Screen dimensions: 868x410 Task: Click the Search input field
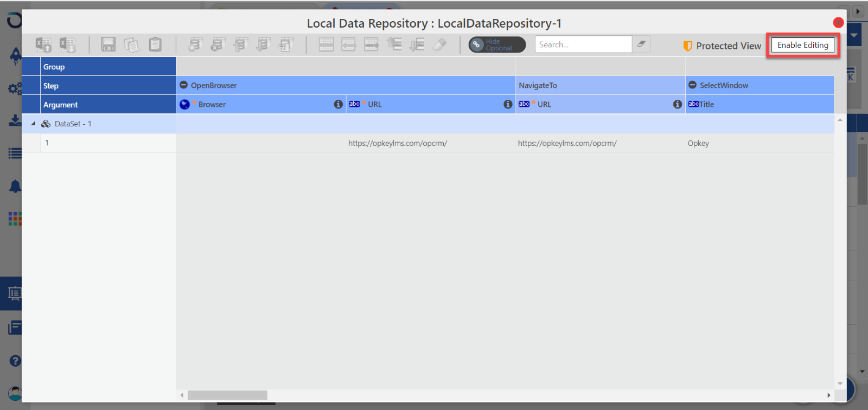click(x=583, y=44)
